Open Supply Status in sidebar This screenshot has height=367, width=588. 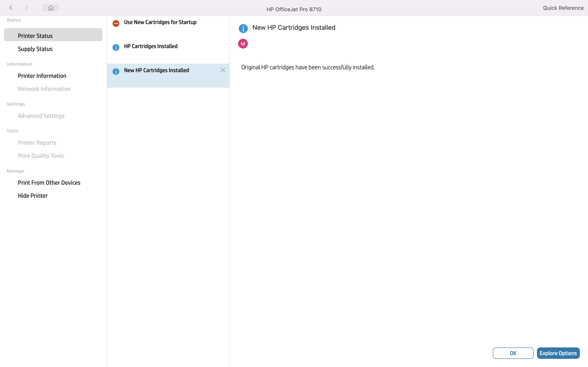coord(35,49)
